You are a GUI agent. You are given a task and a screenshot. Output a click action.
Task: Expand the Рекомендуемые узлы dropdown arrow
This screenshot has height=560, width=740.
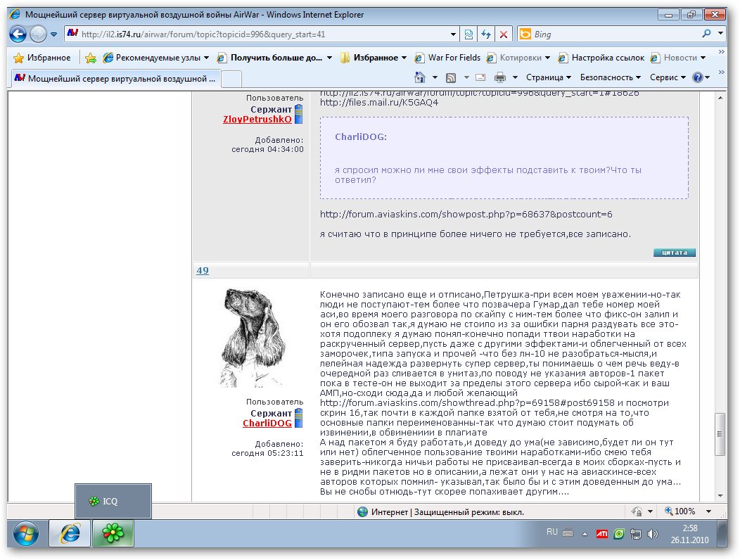[x=206, y=58]
